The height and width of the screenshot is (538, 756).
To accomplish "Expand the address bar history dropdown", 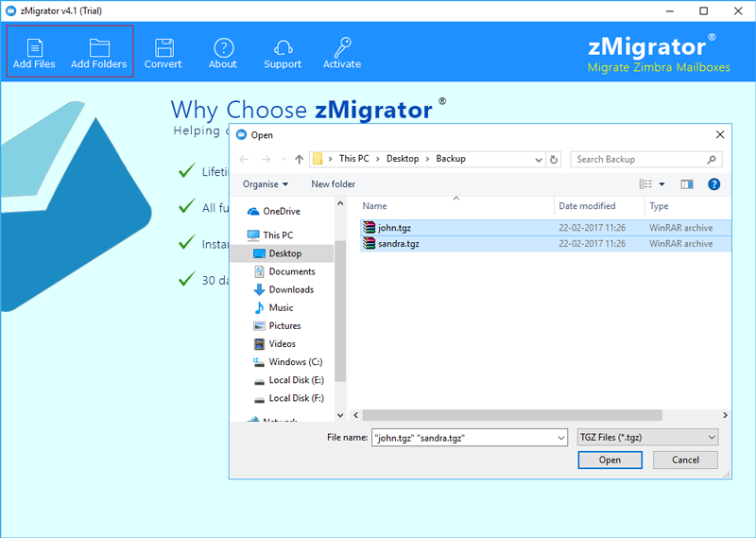I will pos(539,160).
